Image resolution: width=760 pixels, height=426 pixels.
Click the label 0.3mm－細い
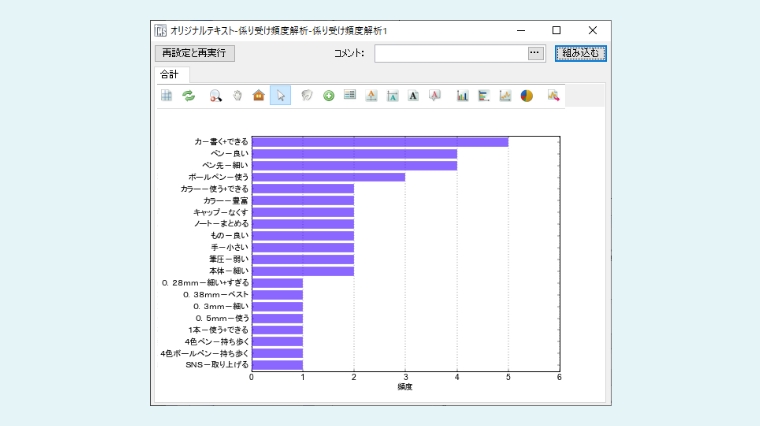(221, 306)
